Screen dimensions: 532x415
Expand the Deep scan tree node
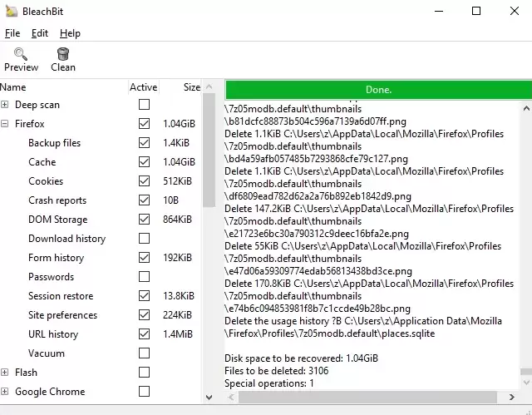pos(5,105)
